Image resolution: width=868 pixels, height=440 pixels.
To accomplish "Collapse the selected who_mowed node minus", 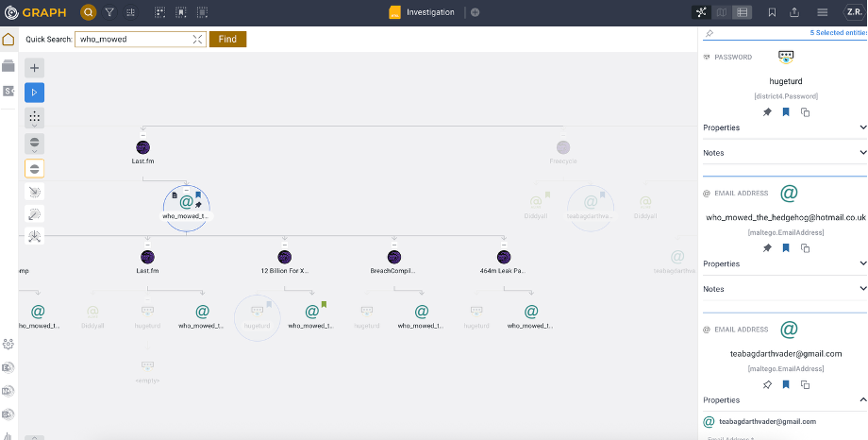I will [187, 190].
